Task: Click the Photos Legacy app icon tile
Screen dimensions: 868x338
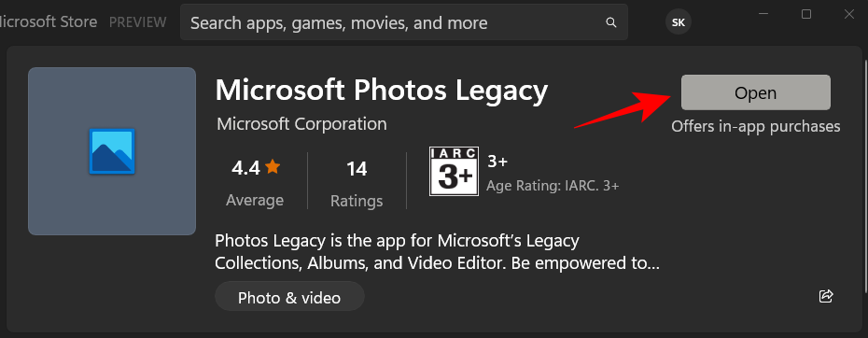Action: click(112, 151)
